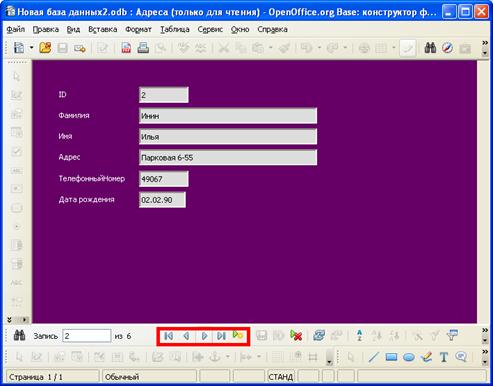Click the Sort A-Z icon

pos(359,335)
